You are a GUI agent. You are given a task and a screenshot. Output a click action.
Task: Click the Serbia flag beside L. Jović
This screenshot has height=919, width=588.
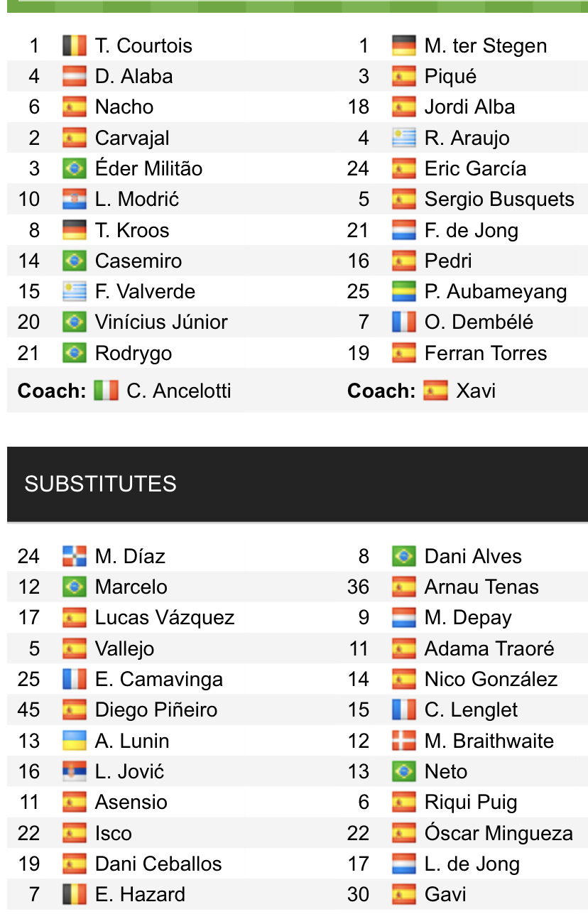click(74, 771)
